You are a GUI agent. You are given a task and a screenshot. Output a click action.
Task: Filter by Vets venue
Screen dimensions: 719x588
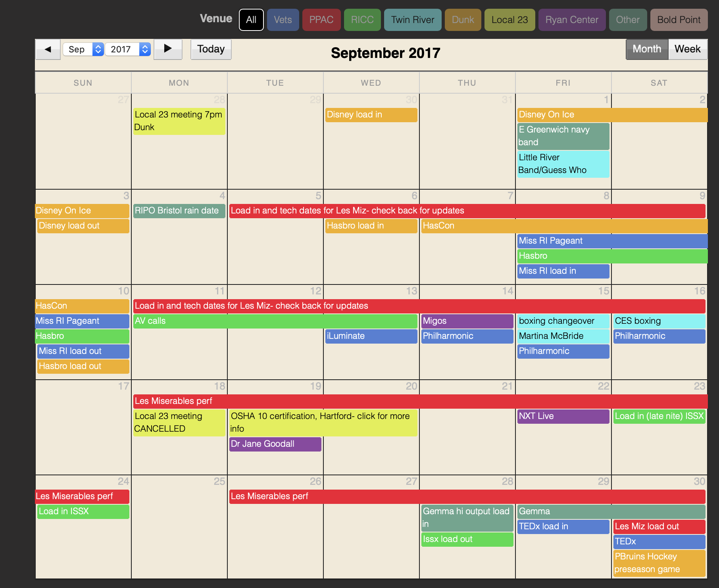tap(283, 20)
